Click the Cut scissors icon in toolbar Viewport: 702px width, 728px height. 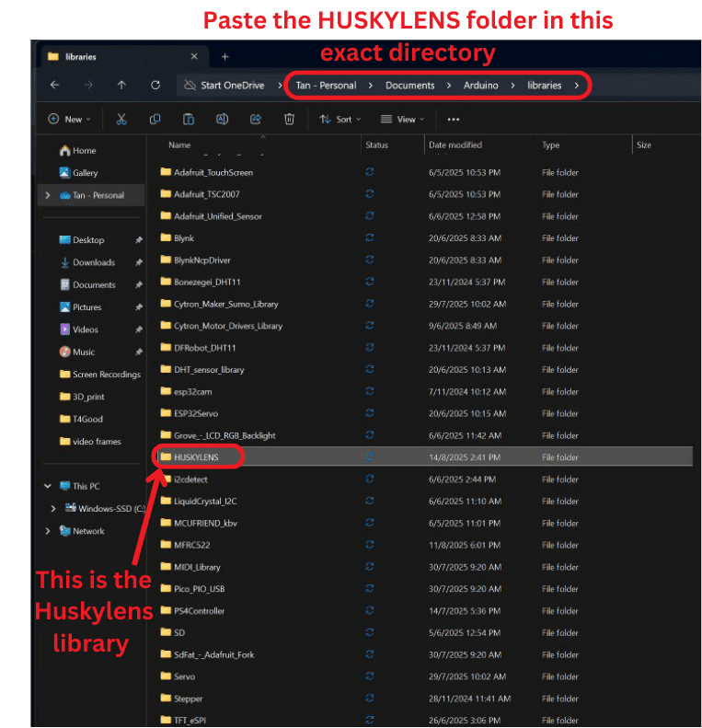coord(121,120)
